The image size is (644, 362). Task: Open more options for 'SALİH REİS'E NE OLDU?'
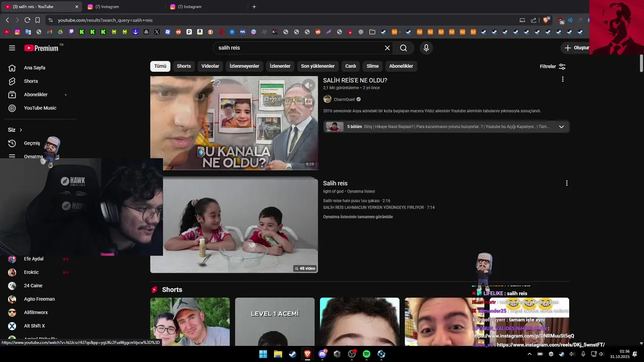(562, 79)
